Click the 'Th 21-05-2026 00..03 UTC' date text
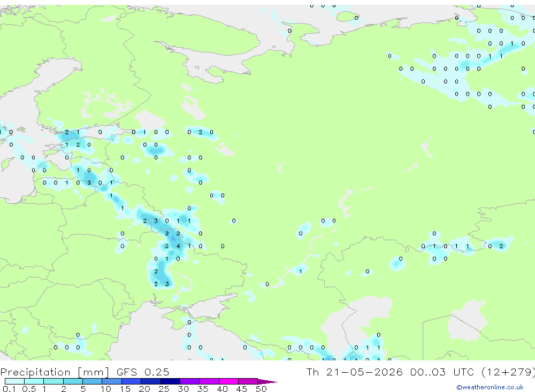 point(392,372)
